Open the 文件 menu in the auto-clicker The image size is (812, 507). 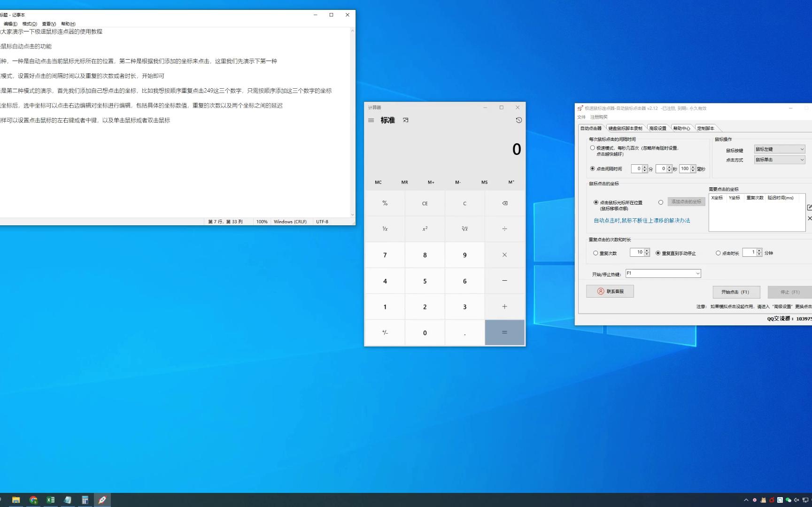point(581,117)
